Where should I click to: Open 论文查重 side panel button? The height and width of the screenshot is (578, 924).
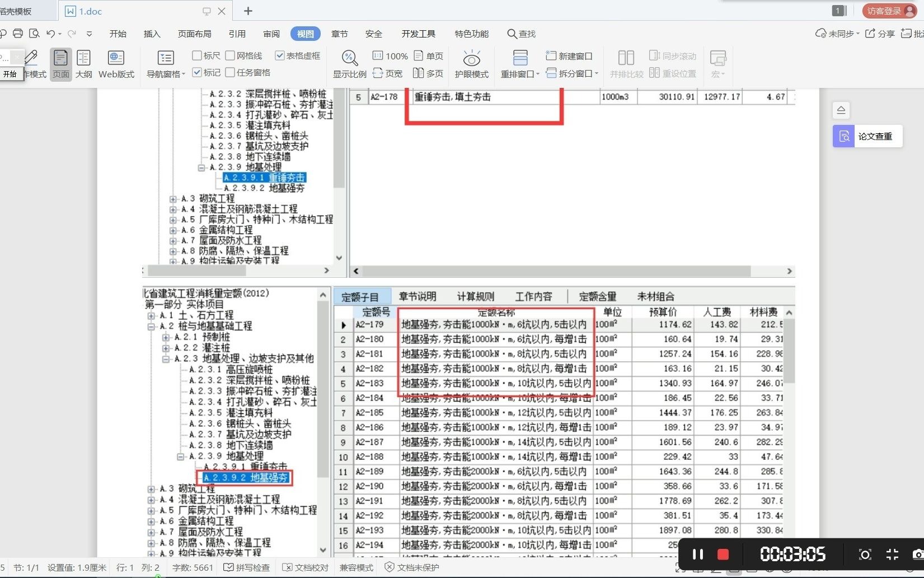(x=867, y=136)
